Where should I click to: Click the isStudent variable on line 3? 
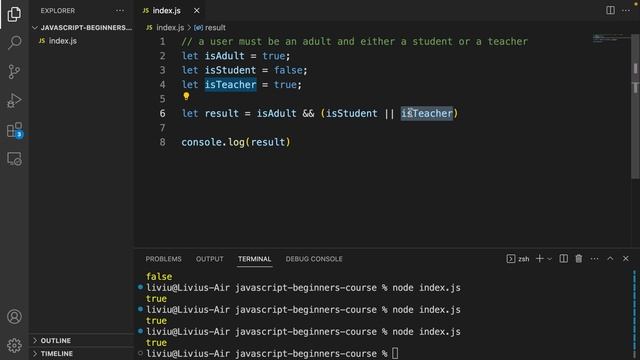tap(230, 70)
